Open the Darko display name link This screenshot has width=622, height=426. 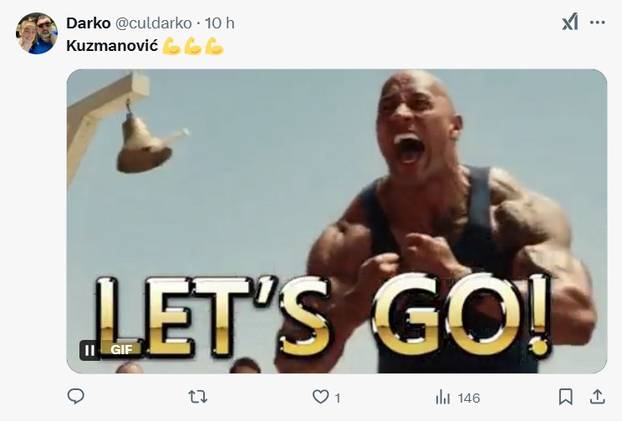(88, 23)
